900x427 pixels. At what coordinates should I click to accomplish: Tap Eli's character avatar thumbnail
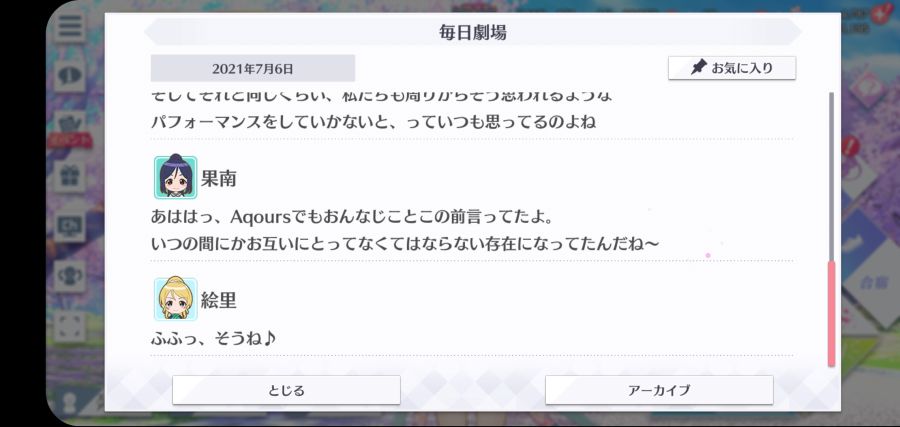coord(176,299)
